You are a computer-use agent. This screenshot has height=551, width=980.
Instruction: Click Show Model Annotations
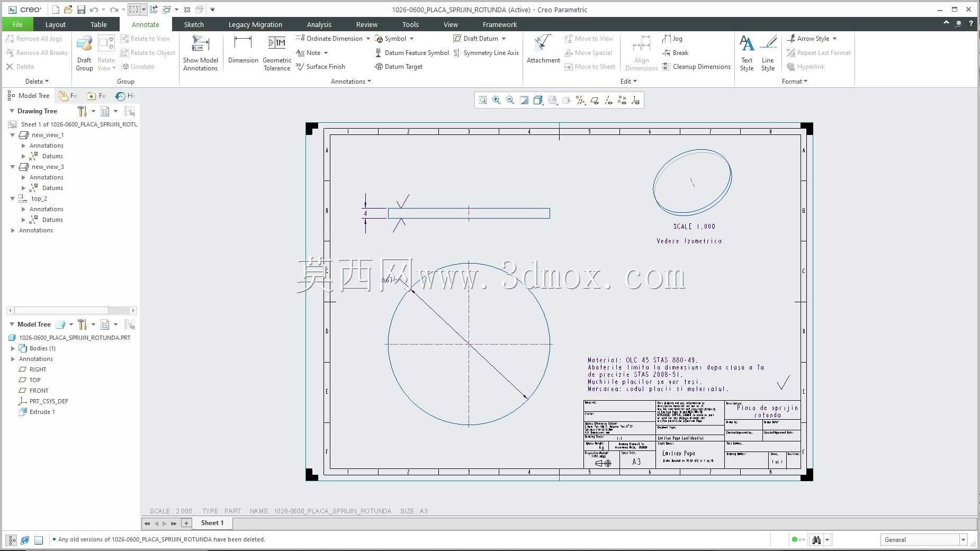tap(201, 53)
